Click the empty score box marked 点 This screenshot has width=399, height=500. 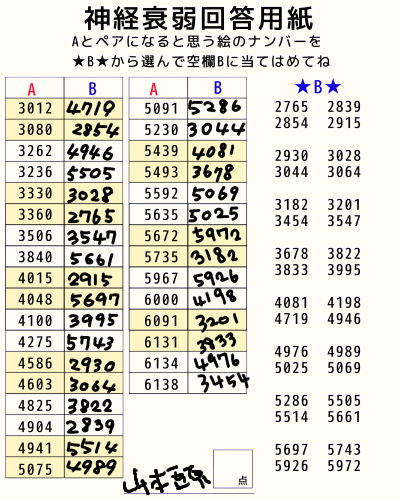(x=233, y=469)
